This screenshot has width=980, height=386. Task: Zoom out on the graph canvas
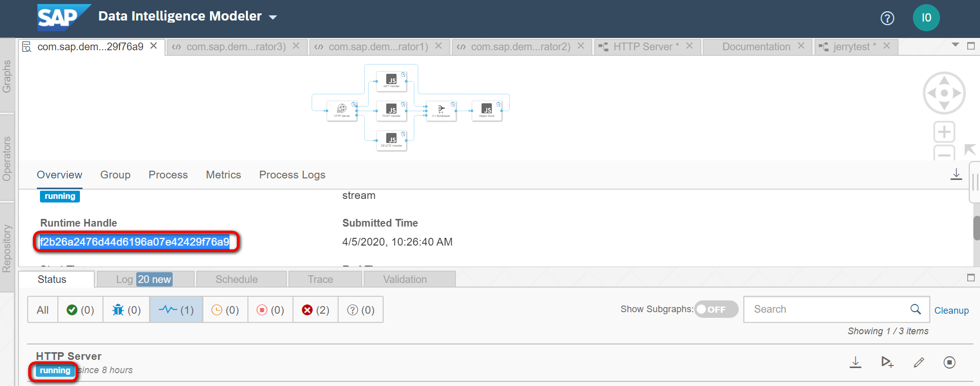point(944,153)
